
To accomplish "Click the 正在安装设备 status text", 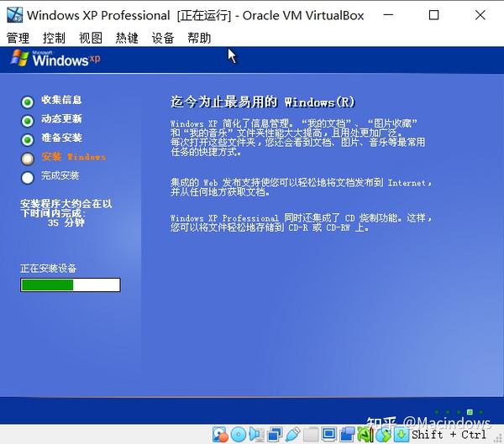I will tap(48, 269).
